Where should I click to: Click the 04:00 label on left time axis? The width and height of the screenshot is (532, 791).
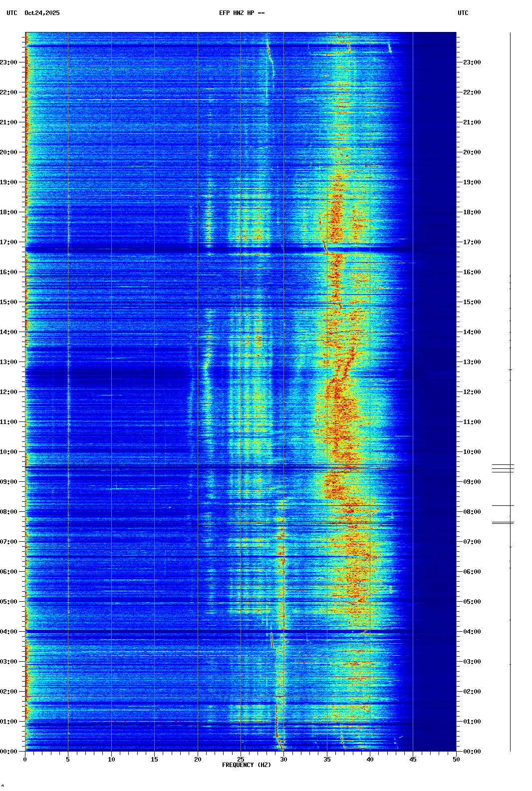tap(8, 632)
